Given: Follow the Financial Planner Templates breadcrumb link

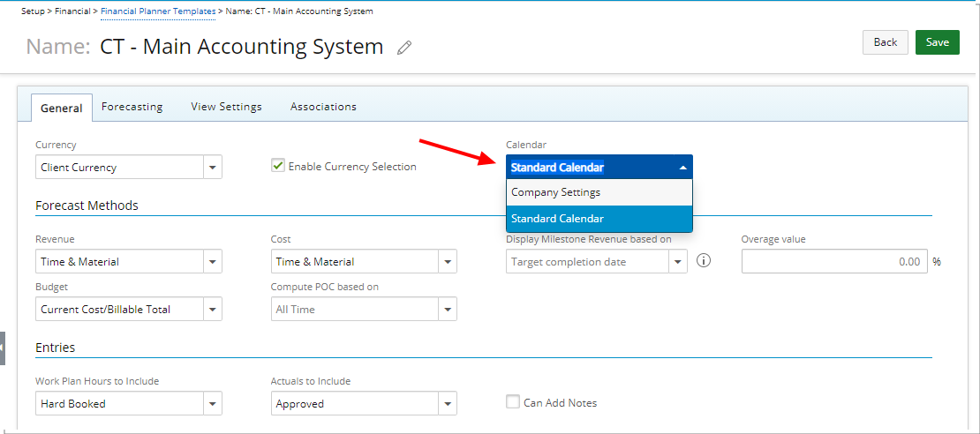Looking at the screenshot, I should (x=158, y=11).
